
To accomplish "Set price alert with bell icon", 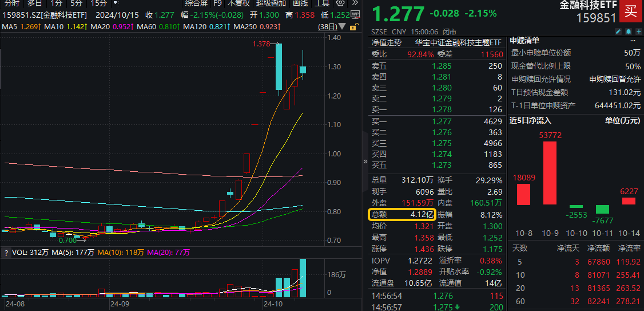I will pos(628,32).
